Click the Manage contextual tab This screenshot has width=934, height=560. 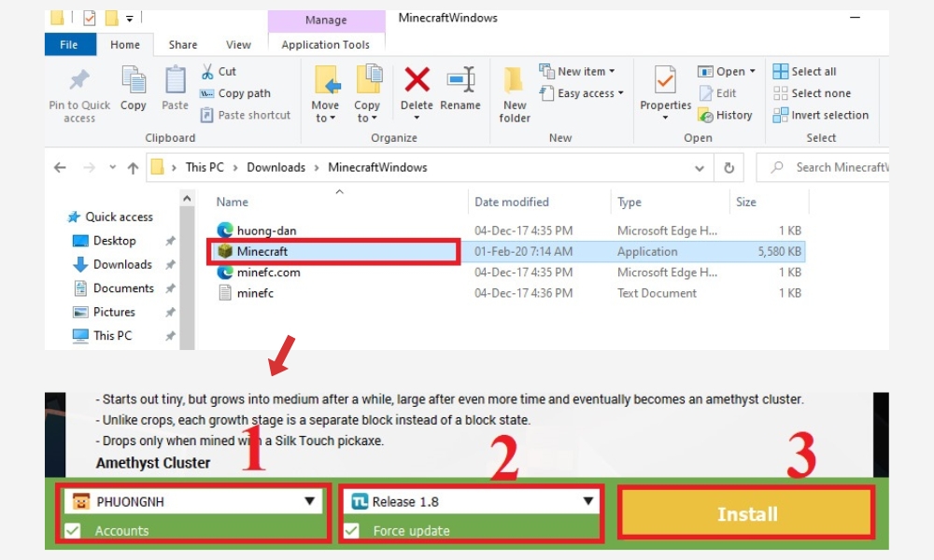[x=326, y=21]
